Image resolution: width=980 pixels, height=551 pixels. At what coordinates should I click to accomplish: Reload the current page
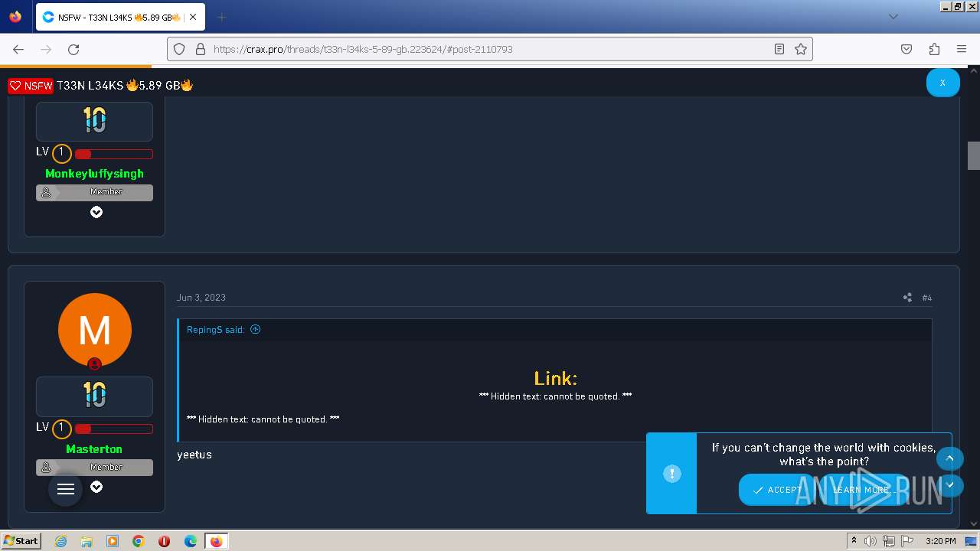pyautogui.click(x=73, y=49)
